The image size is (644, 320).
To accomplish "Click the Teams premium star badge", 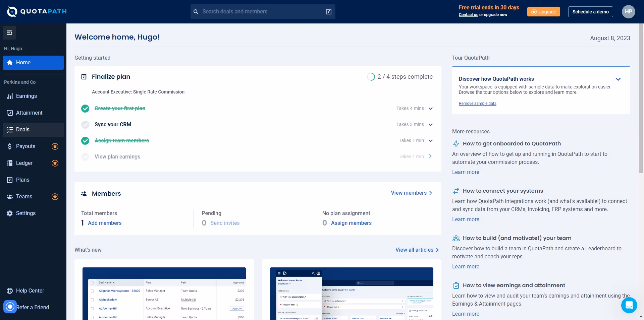I will click(x=55, y=197).
